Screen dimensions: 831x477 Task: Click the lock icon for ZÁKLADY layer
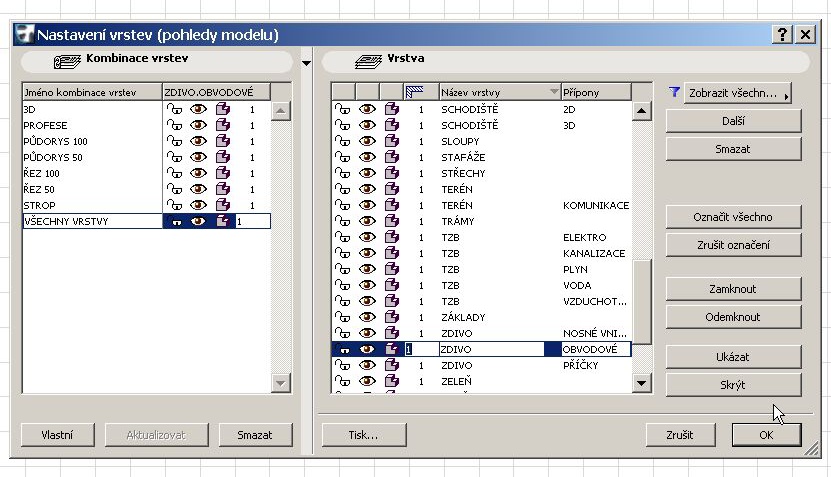tap(342, 317)
